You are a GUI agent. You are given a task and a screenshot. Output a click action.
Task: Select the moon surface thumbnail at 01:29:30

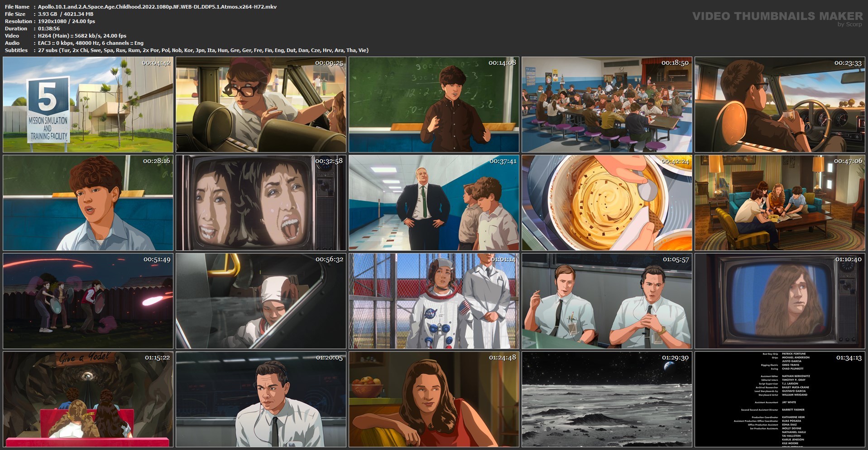tap(607, 399)
